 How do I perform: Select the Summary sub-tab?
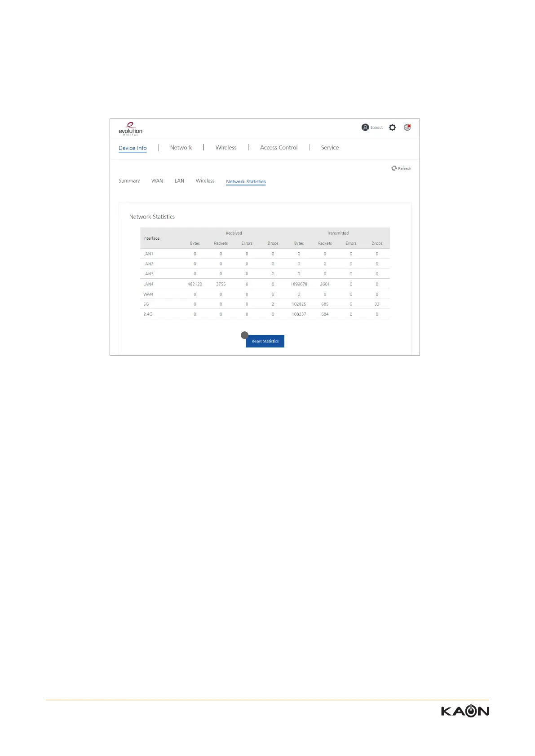click(129, 181)
